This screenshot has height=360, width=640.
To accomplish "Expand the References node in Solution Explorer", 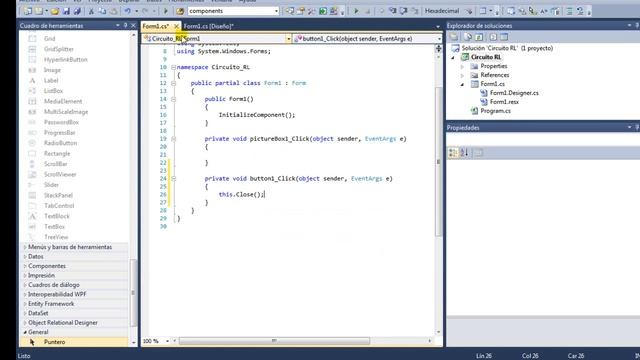I will (x=462, y=75).
